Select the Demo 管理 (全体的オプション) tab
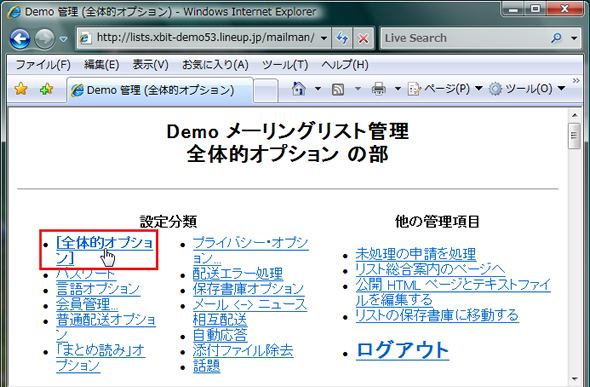 tap(160, 90)
